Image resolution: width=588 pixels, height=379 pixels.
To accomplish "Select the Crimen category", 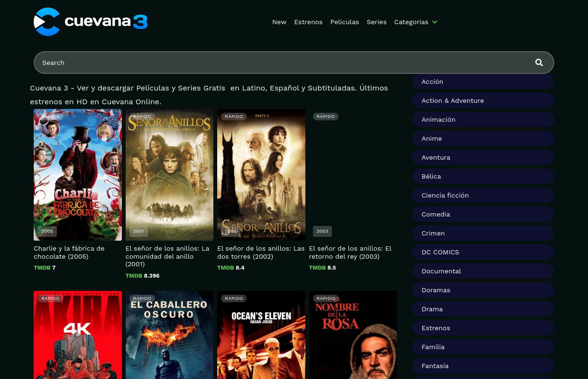I will 483,233.
